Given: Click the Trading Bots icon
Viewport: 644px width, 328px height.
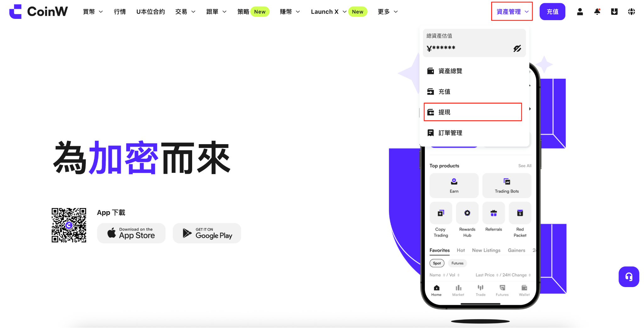Looking at the screenshot, I should point(507,182).
